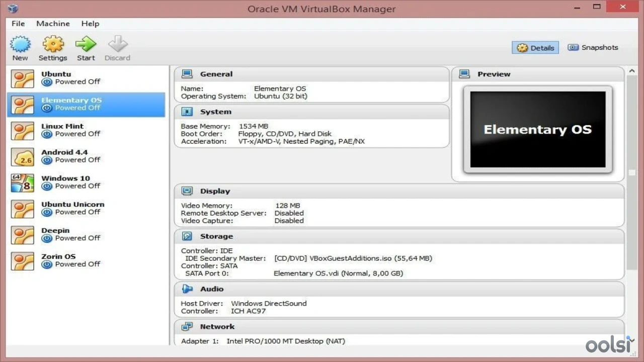This screenshot has width=644, height=362.
Task: Click the Windows 10 VM icon
Action: pos(23,183)
